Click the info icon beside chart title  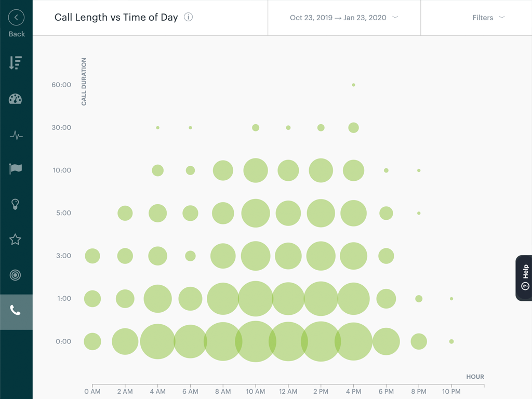click(189, 17)
